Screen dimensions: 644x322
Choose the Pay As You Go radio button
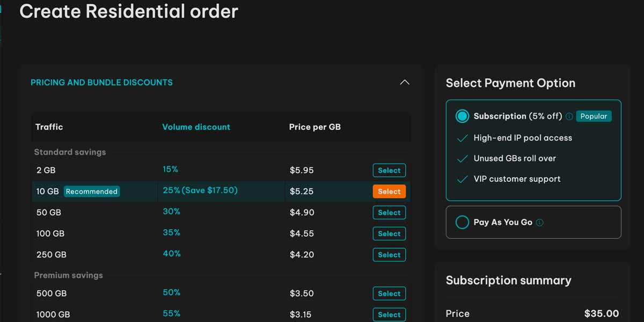(462, 222)
